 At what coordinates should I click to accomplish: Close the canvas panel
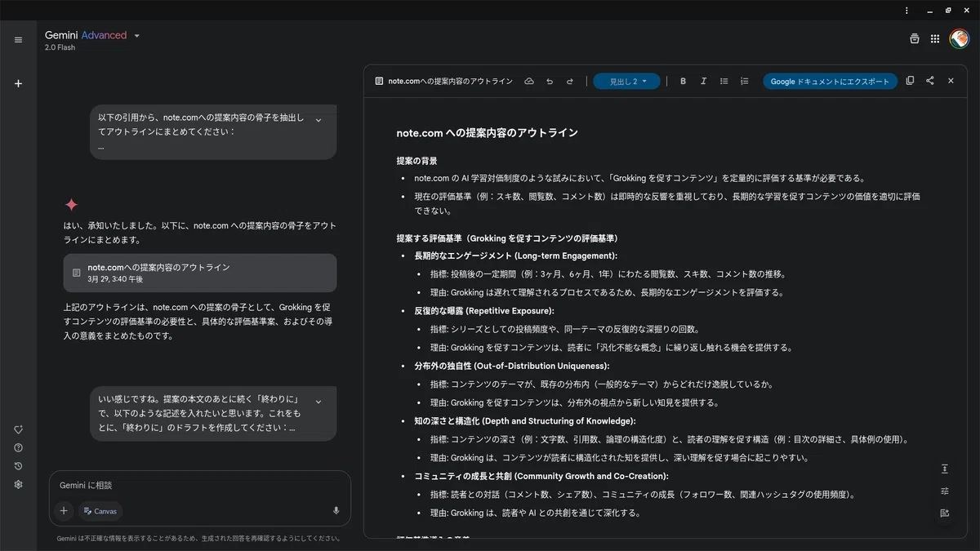point(951,81)
